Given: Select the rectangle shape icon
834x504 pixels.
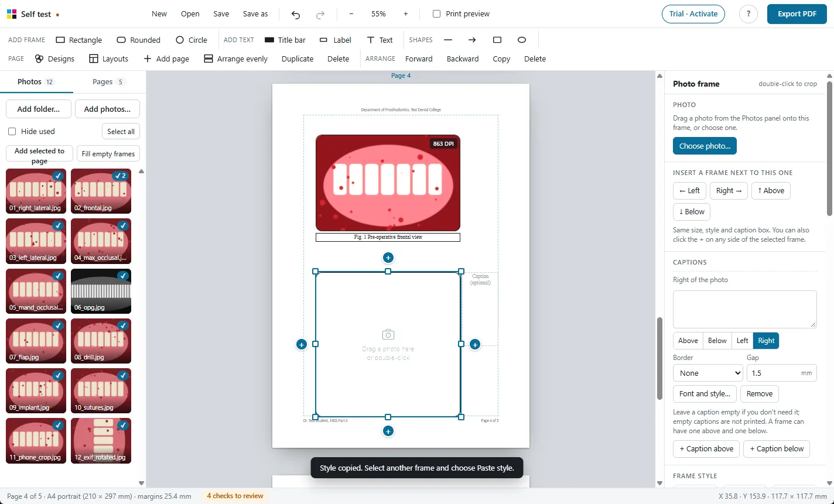Looking at the screenshot, I should click(497, 40).
